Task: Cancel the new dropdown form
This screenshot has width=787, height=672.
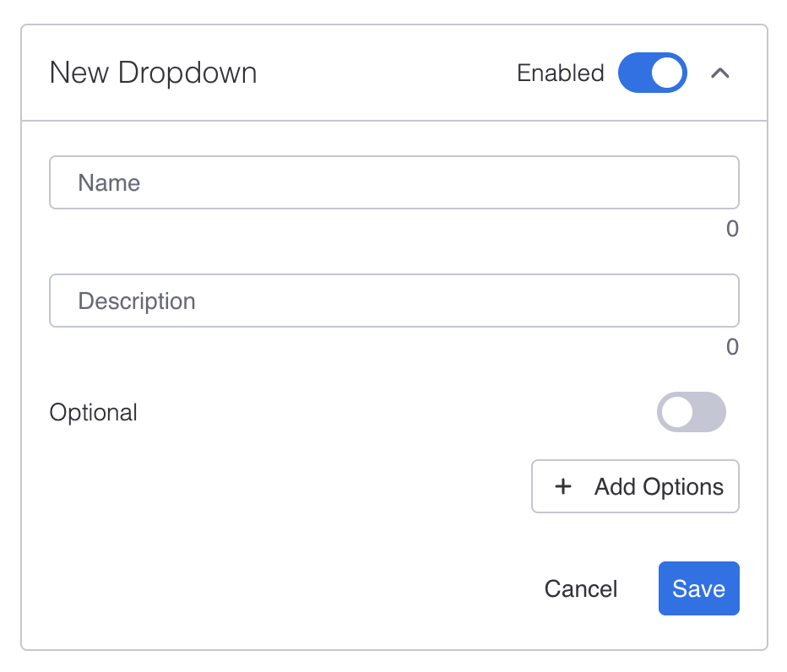Action: [581, 588]
